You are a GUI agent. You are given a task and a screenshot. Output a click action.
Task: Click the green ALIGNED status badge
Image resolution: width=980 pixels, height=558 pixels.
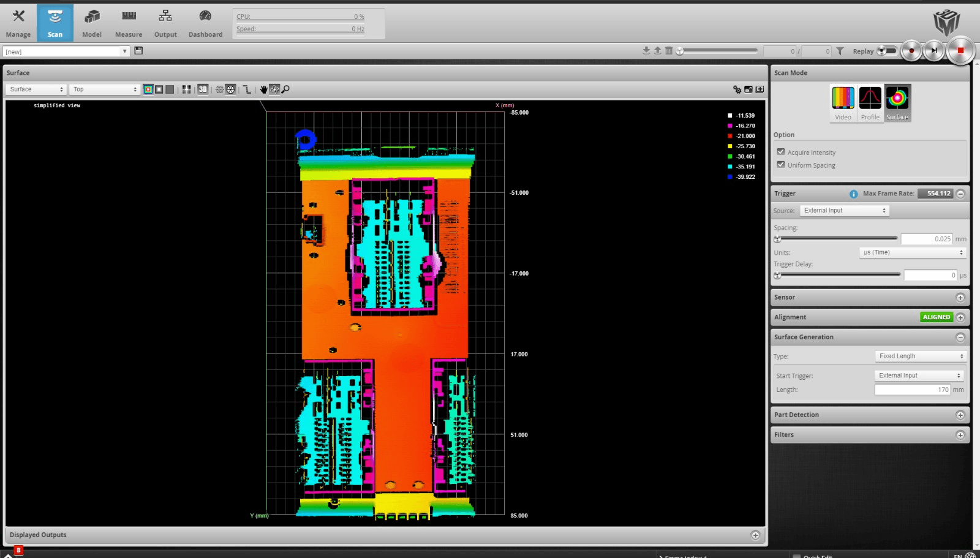coord(937,317)
